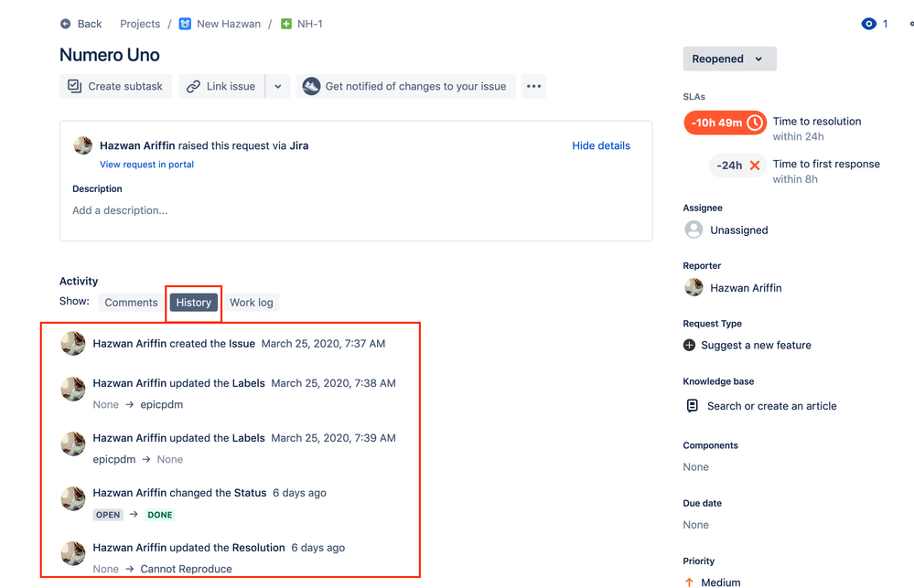The height and width of the screenshot is (588, 914).
Task: Select the History tab
Action: pyautogui.click(x=194, y=303)
